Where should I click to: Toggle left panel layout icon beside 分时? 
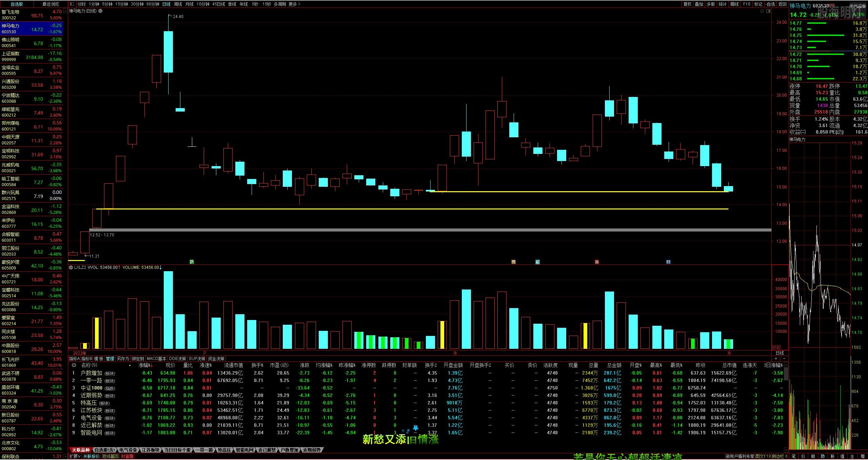(x=72, y=4)
